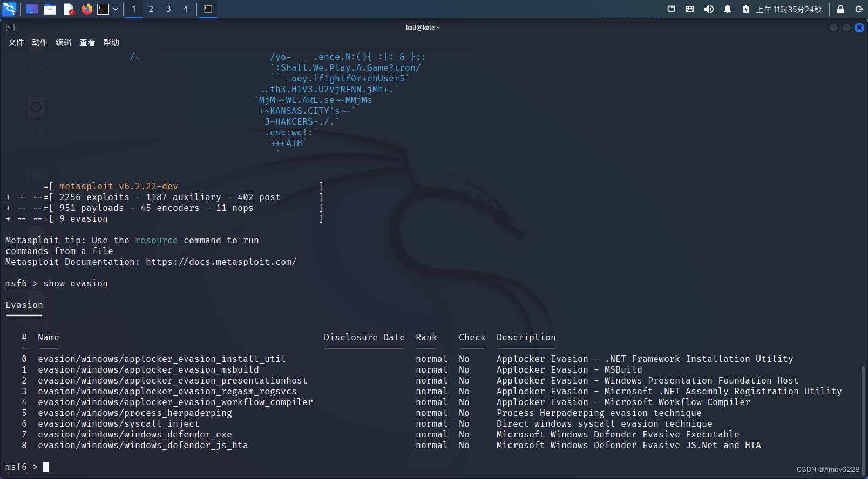Click the '951 payloads' banner text
This screenshot has width=868, height=479.
coord(92,208)
